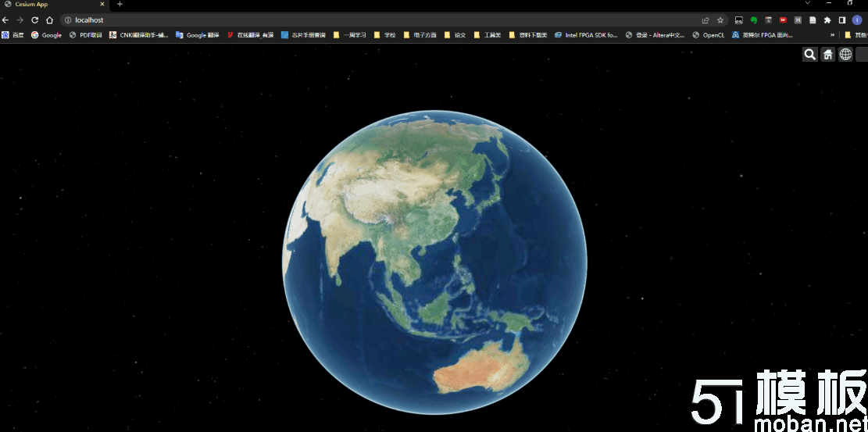868x432 pixels.
Task: Select the Cesium App tab
Action: (x=54, y=5)
